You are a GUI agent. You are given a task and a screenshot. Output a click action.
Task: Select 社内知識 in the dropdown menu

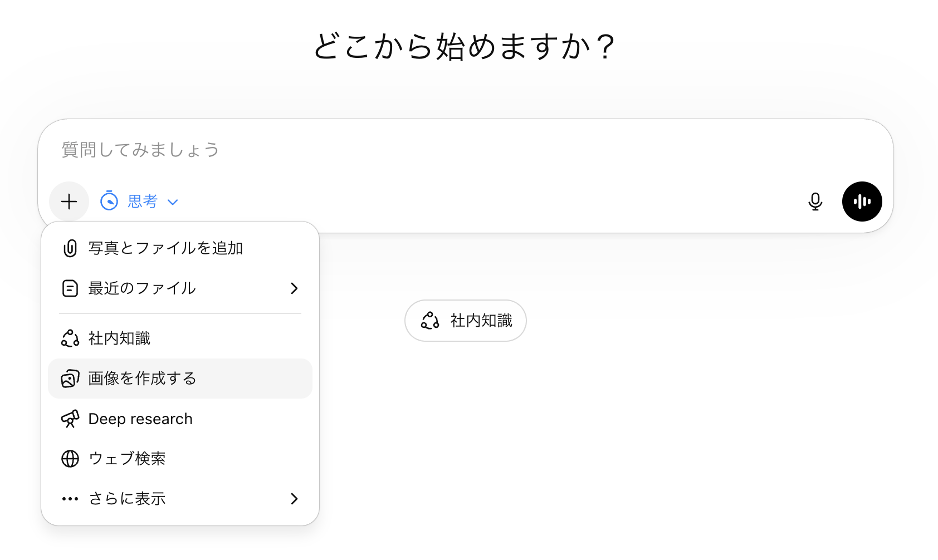119,338
